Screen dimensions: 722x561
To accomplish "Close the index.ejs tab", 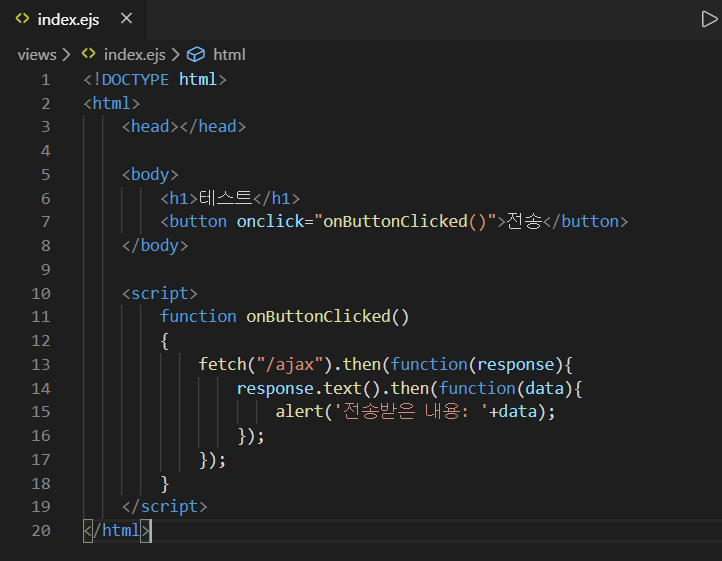I will 125,19.
